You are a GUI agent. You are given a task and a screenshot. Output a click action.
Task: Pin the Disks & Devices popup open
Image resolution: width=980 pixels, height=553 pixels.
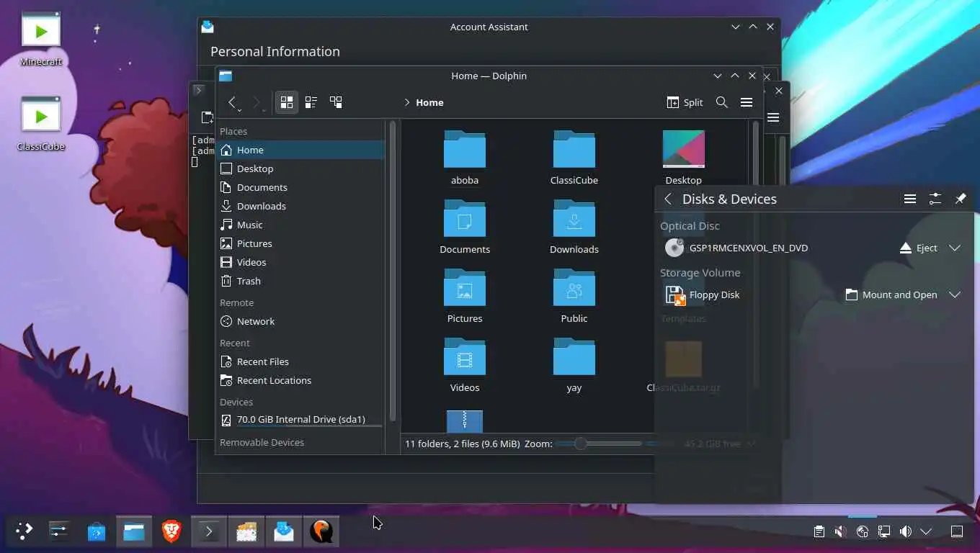click(961, 199)
